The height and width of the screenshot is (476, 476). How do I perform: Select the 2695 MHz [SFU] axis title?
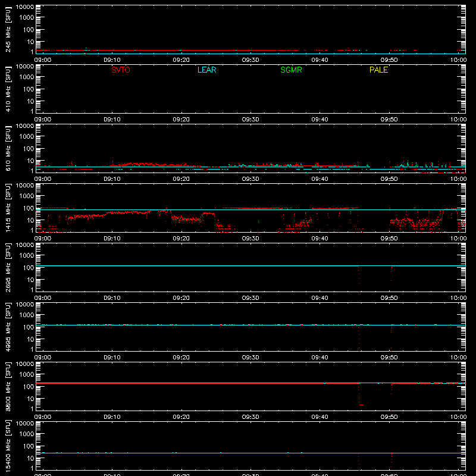click(8, 267)
